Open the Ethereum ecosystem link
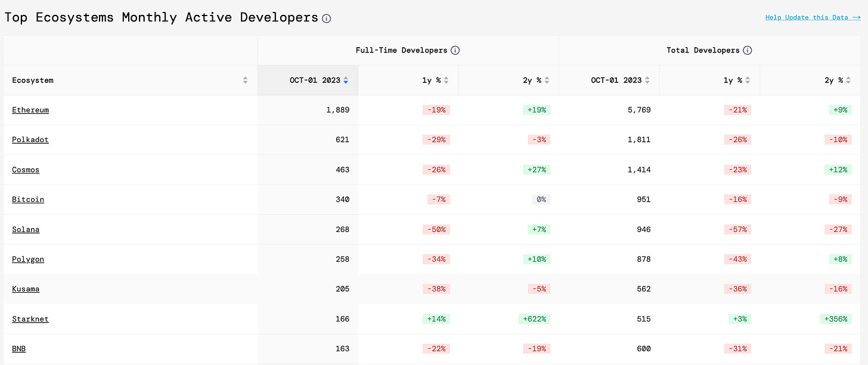Image resolution: width=868 pixels, height=365 pixels. [x=30, y=110]
